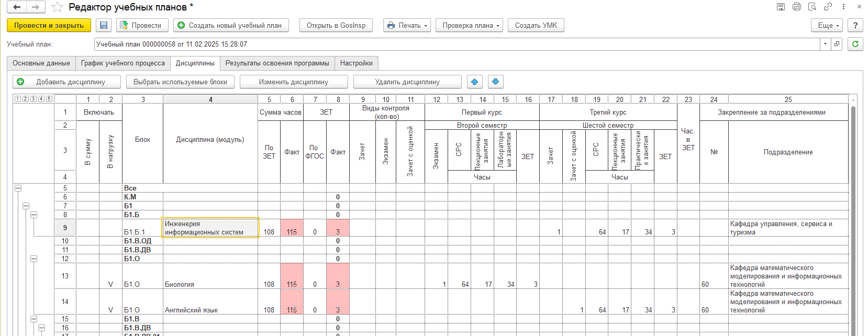This screenshot has width=868, height=336.
Task: Open the selected curriculum using field's open icon
Action: [x=837, y=44]
